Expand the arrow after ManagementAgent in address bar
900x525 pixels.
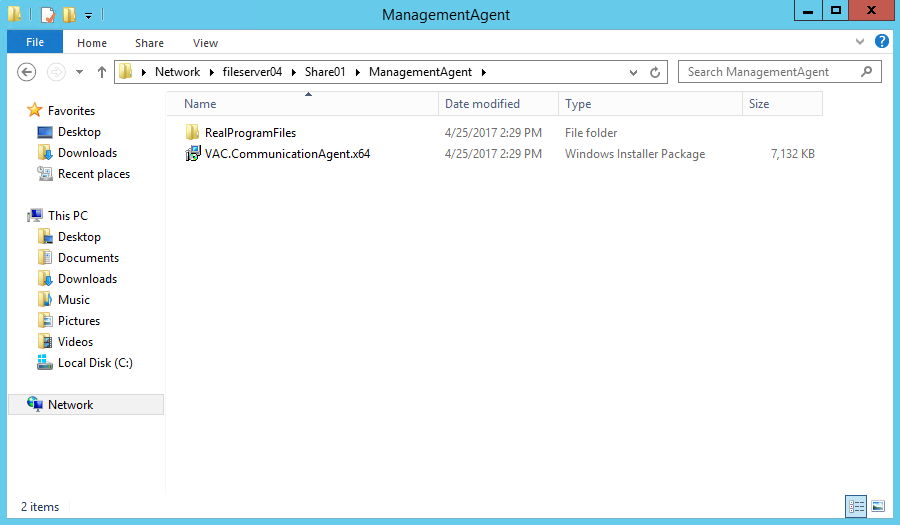(x=483, y=72)
